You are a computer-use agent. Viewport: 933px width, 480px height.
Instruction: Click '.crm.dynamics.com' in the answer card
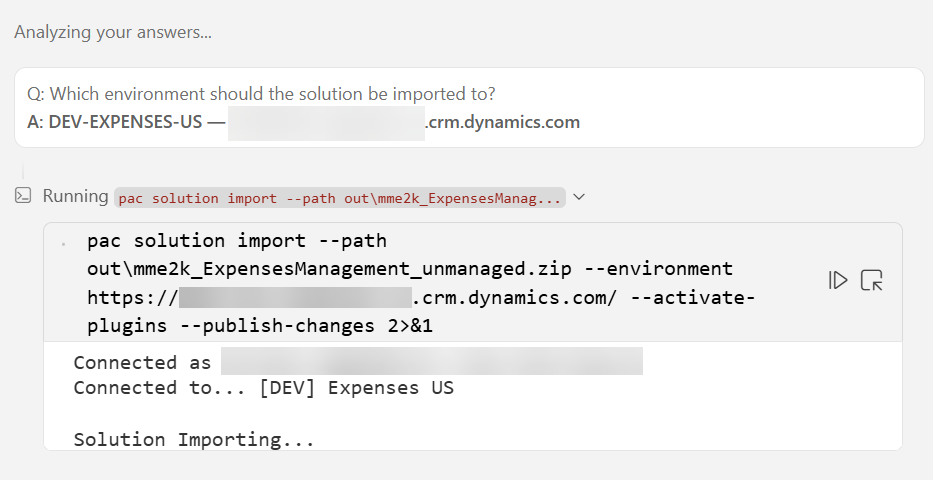pos(502,122)
